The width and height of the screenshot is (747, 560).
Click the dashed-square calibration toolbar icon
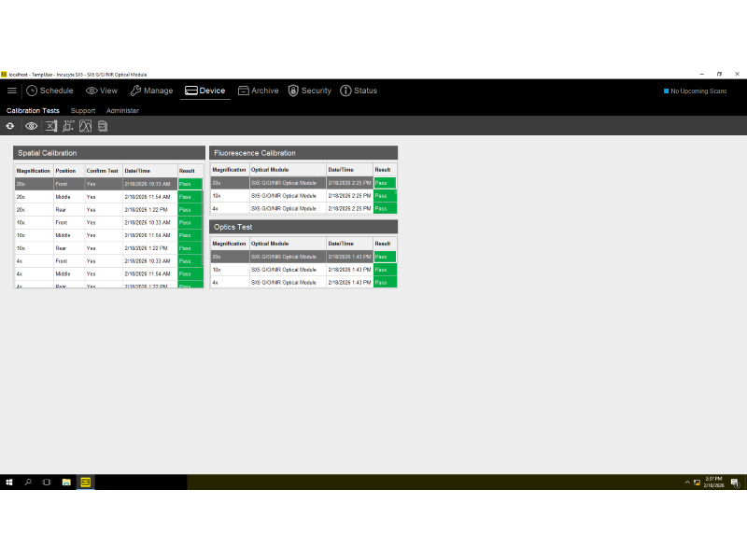[x=68, y=126]
